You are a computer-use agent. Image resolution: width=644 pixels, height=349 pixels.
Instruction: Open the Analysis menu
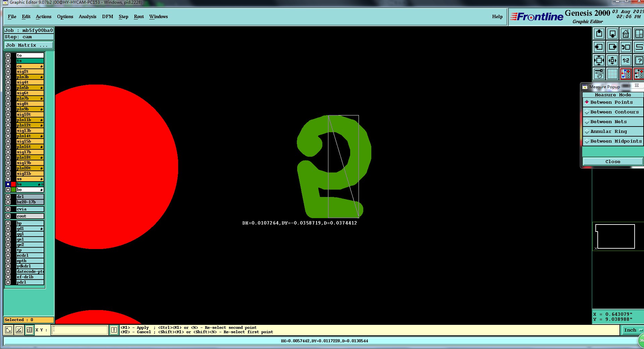[88, 16]
